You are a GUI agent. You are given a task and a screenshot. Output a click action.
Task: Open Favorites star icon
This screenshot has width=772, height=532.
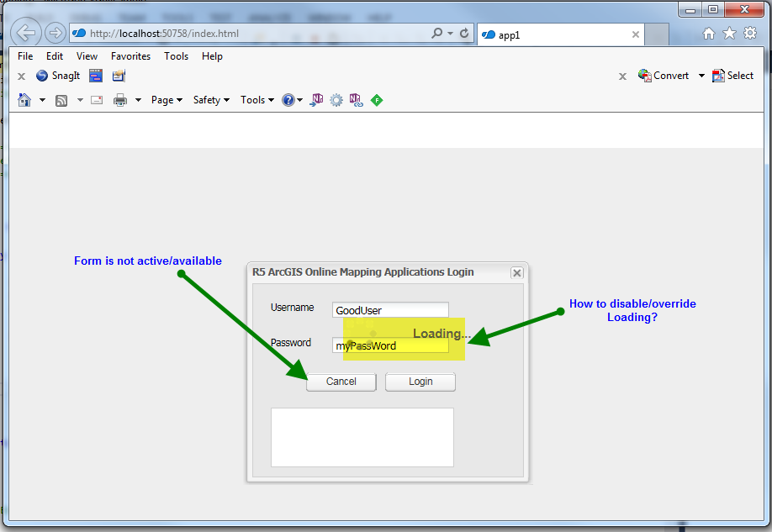point(729,33)
